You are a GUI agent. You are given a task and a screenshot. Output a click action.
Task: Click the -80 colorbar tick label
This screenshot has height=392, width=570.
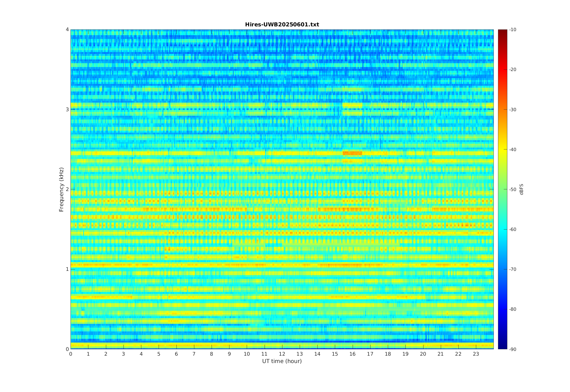coord(513,309)
